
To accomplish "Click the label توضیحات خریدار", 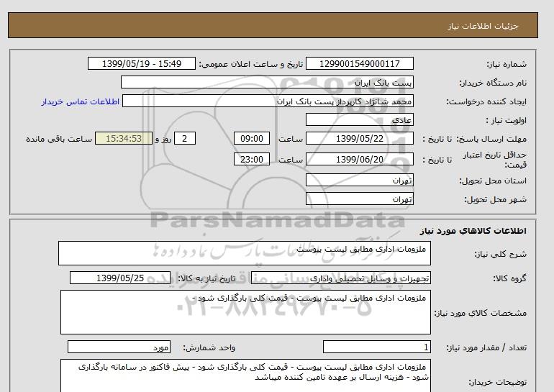I will (x=497, y=382).
